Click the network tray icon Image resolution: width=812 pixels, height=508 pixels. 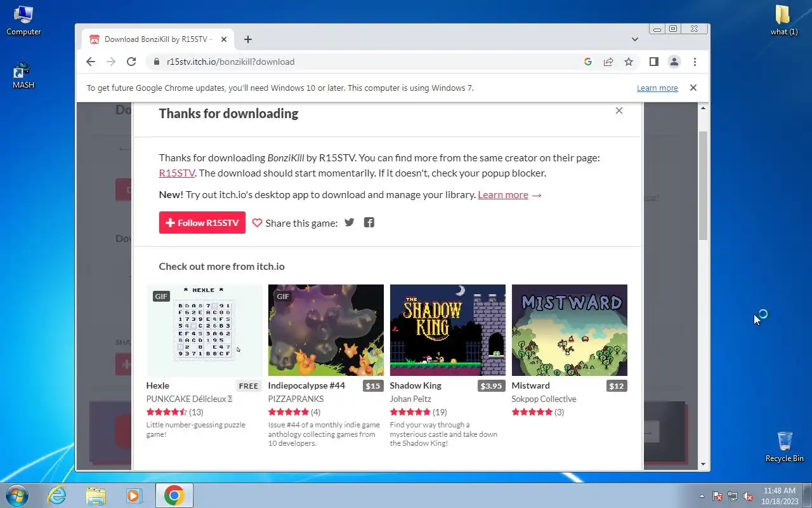pos(733,496)
